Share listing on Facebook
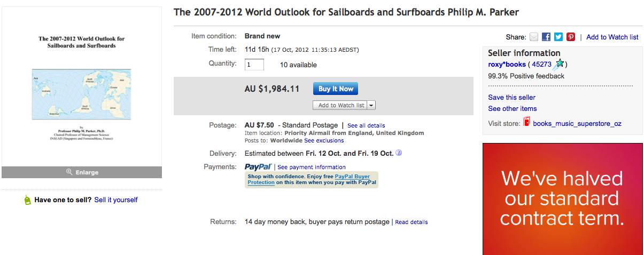The image size is (644, 255). coord(546,37)
